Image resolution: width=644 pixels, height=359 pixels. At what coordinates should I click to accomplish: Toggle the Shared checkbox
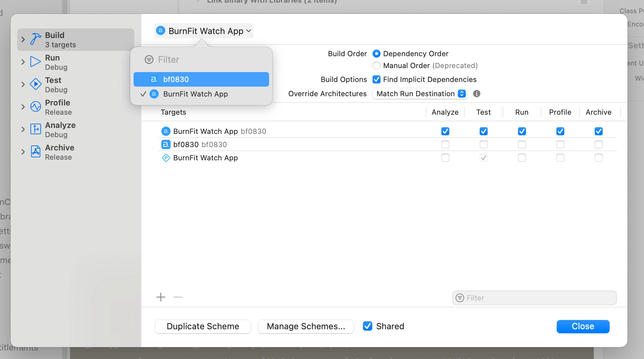[367, 326]
